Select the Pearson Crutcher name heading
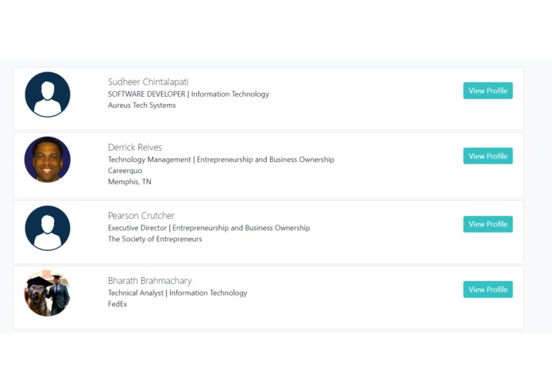Screen dimensions: 552x392 [x=141, y=215]
